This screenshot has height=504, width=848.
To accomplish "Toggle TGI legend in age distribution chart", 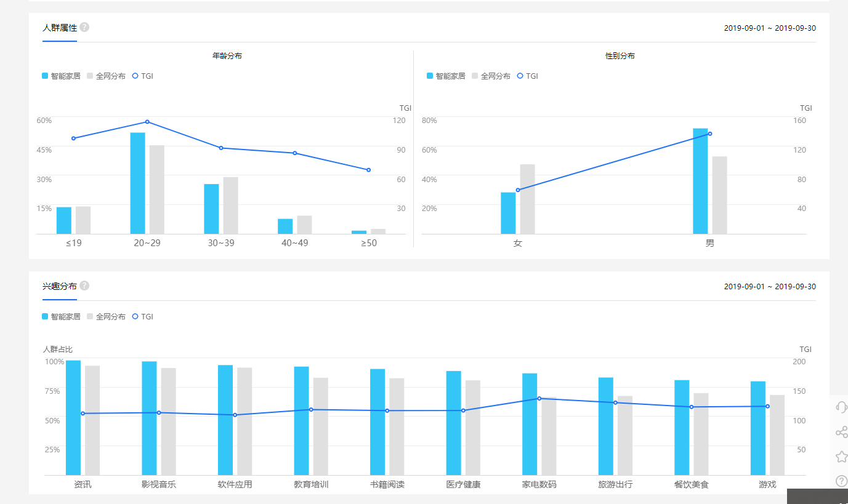I will point(143,76).
